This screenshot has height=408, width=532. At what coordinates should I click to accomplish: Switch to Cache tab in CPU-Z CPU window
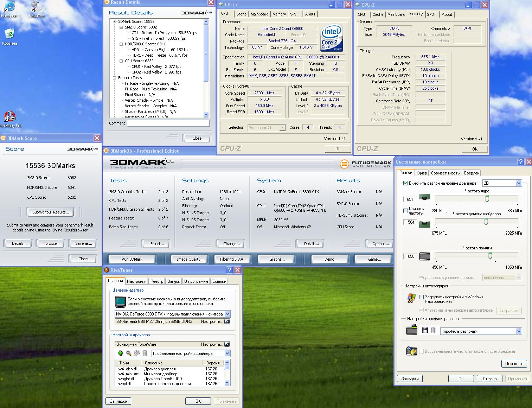(241, 14)
